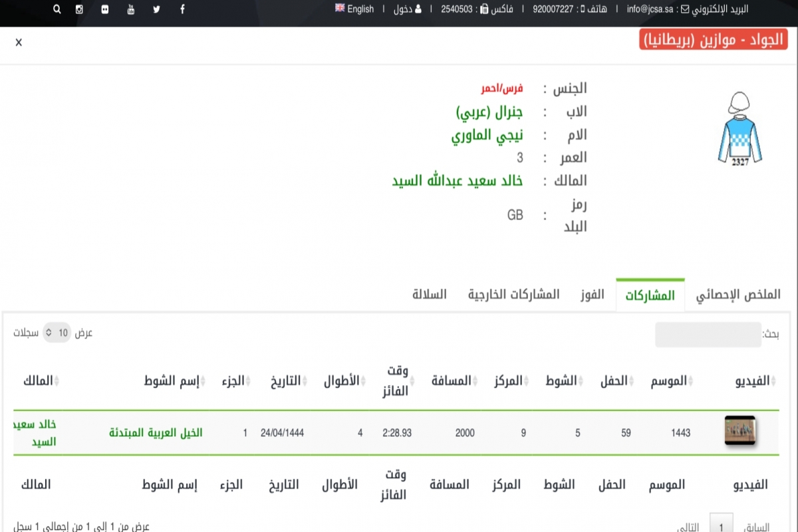The width and height of the screenshot is (798, 532).
Task: Open the Facebook social icon
Action: pos(182,9)
